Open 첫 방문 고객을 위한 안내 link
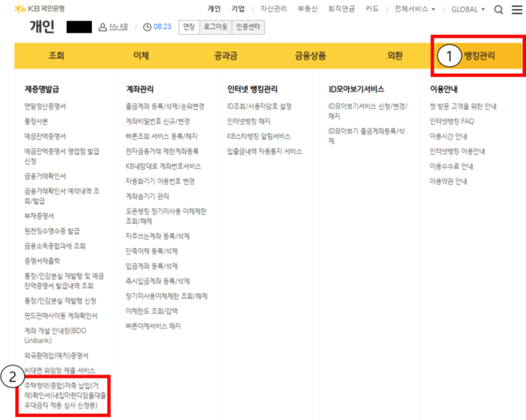The height and width of the screenshot is (420, 526). (463, 106)
